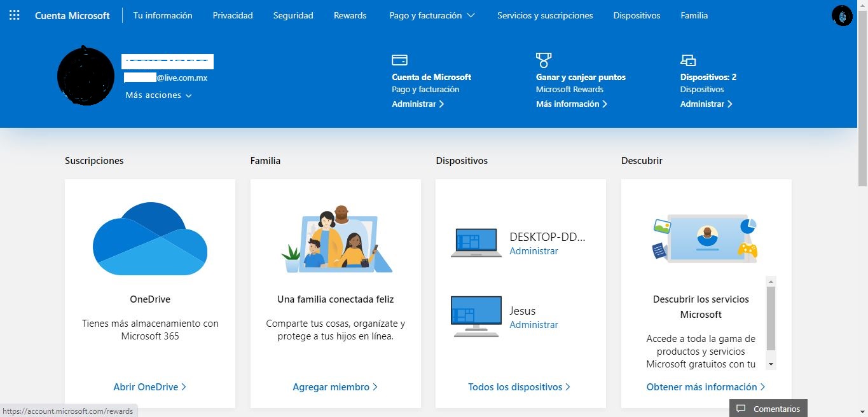
Task: Open the account avatar in top-right corner
Action: (842, 15)
